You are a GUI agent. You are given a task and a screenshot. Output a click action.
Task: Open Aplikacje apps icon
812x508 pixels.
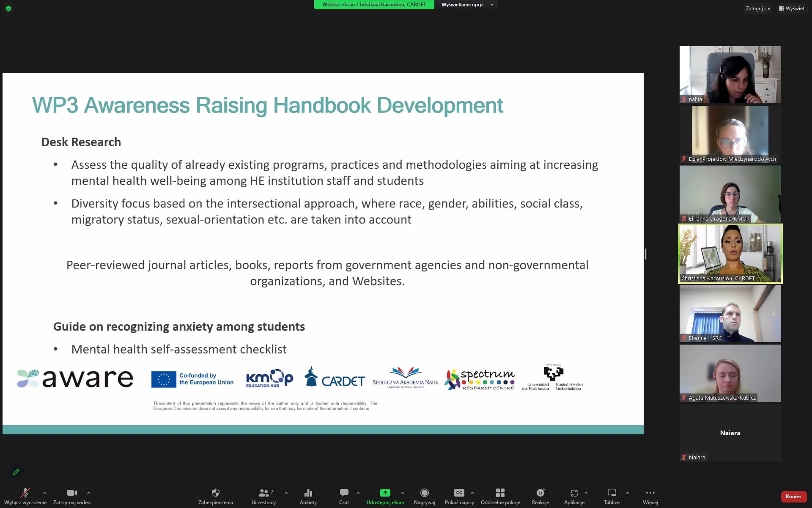(574, 493)
